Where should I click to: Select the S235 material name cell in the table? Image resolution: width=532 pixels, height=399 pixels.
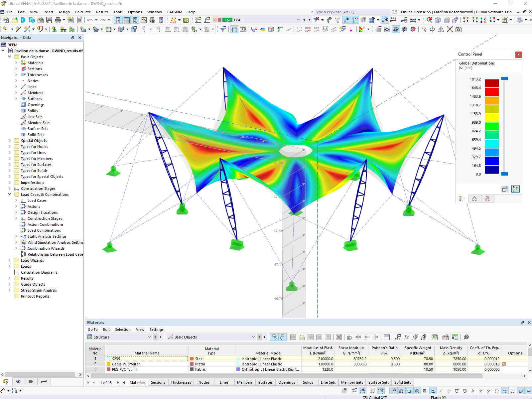click(x=146, y=359)
